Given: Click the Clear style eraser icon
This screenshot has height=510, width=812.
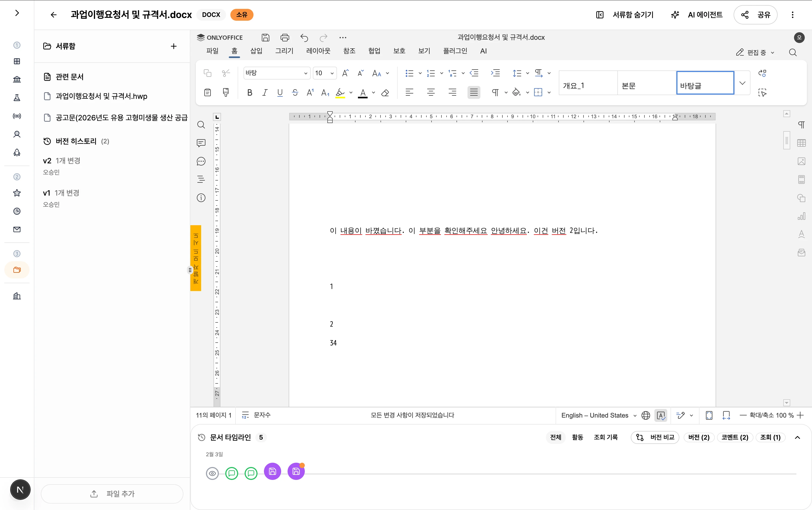Looking at the screenshot, I should (x=385, y=92).
